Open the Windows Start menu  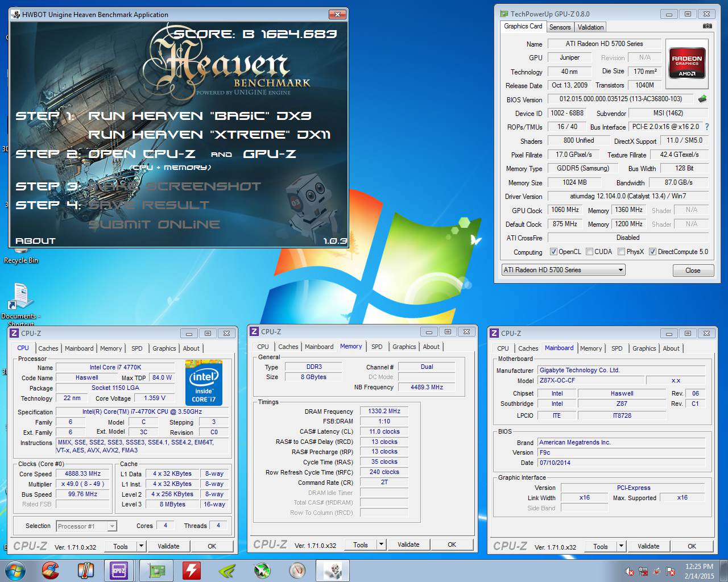pyautogui.click(x=15, y=570)
